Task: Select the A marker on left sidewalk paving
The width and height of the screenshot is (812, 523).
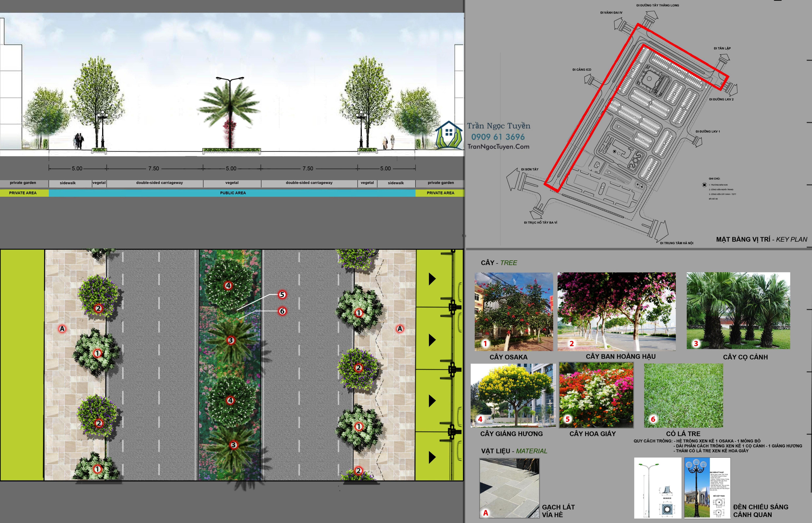Action: pos(62,329)
